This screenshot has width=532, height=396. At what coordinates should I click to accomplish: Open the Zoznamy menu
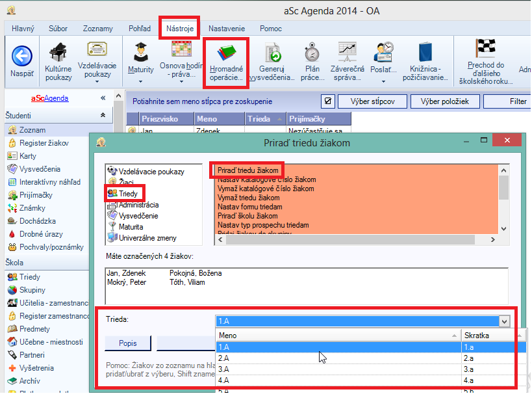pos(97,29)
